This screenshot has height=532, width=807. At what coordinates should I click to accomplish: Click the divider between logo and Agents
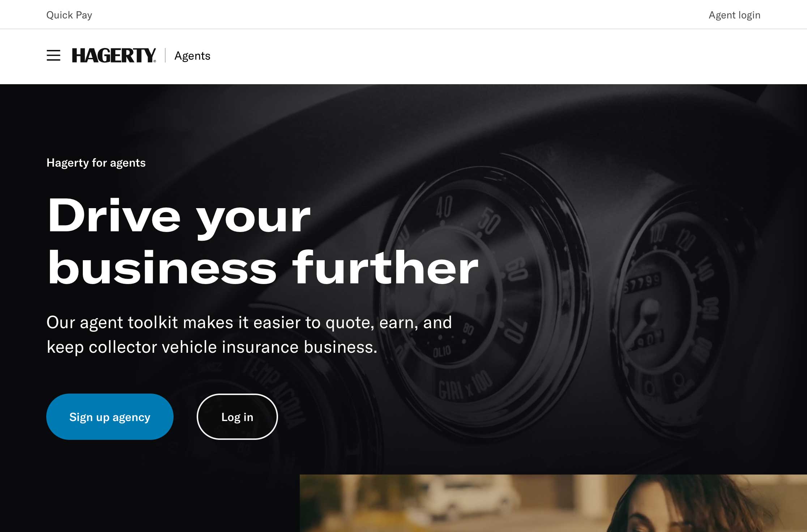click(x=165, y=55)
